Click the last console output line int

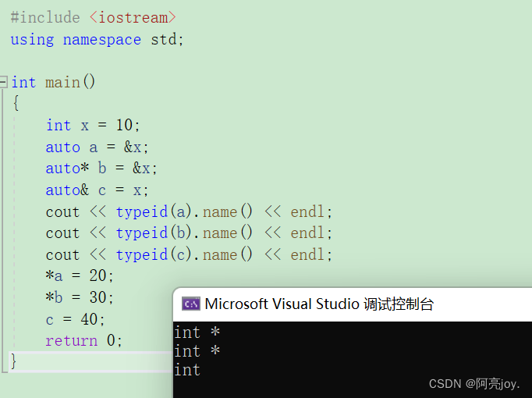(x=187, y=369)
